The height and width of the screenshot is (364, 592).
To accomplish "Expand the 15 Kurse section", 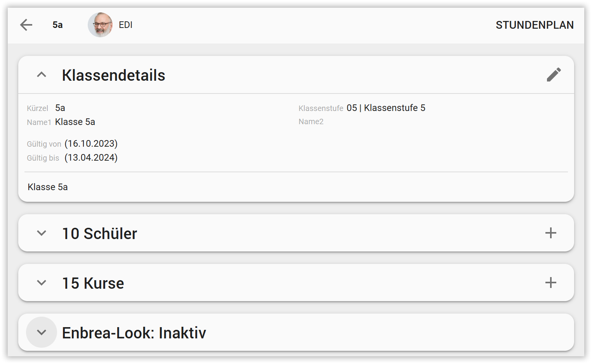I will pos(42,283).
